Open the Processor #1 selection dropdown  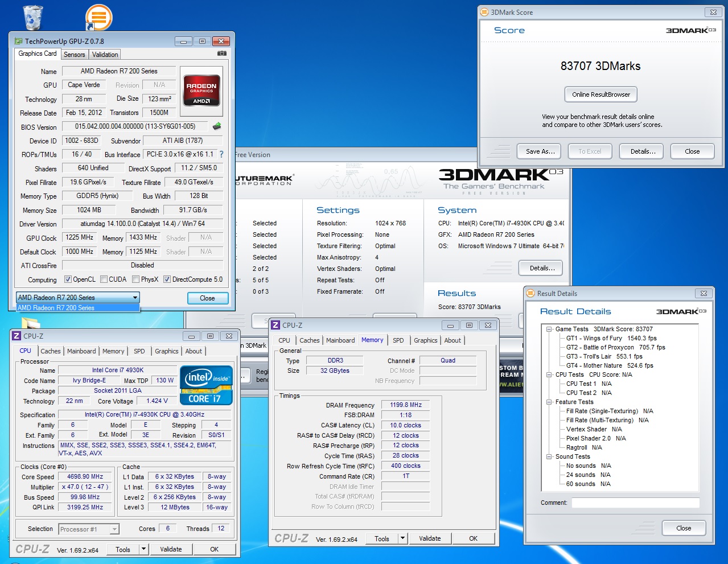[89, 529]
